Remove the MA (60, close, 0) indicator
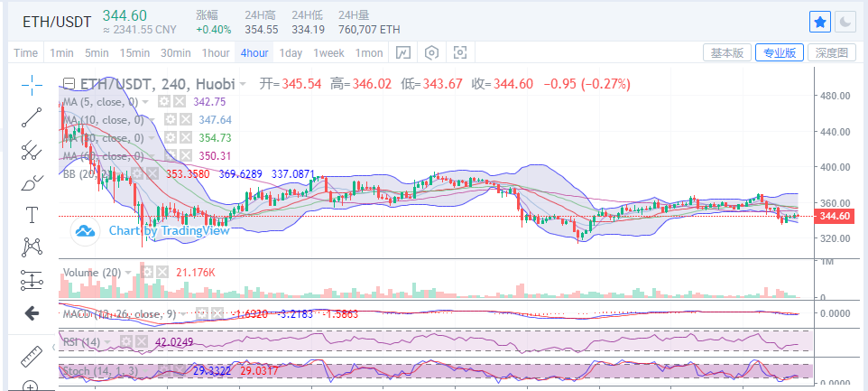The width and height of the screenshot is (868, 391). click(x=186, y=155)
